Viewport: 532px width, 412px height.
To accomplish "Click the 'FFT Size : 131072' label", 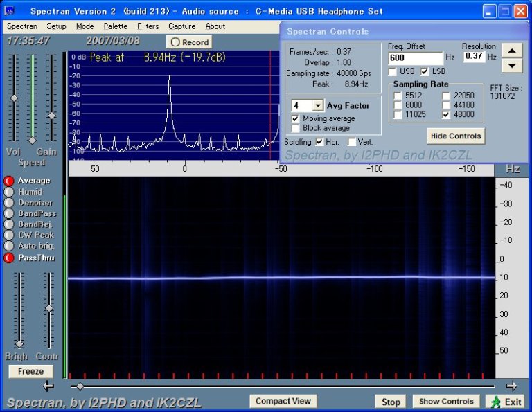I will click(x=505, y=92).
